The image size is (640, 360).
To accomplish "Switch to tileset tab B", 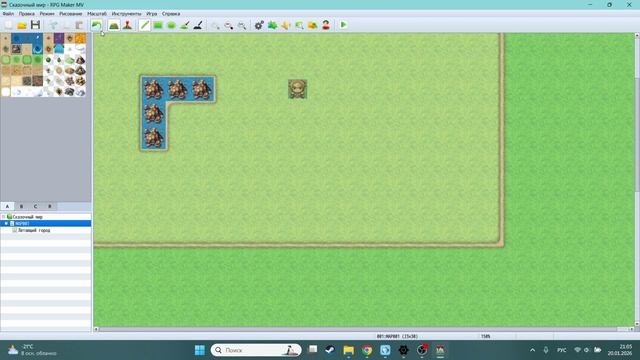I will (21, 207).
